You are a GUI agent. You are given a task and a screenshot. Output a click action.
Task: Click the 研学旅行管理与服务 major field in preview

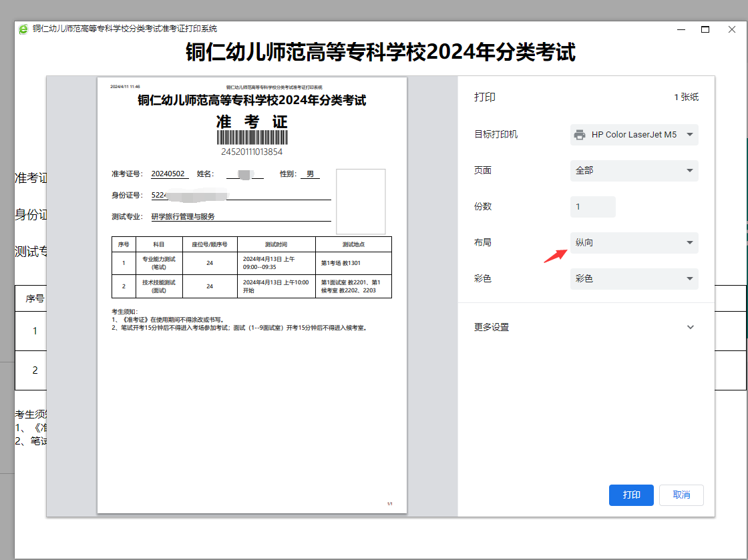(183, 217)
